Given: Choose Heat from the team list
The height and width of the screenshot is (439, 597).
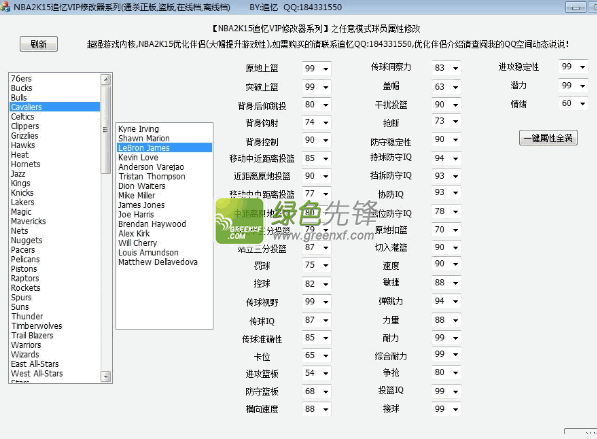Looking at the screenshot, I should 55,155.
